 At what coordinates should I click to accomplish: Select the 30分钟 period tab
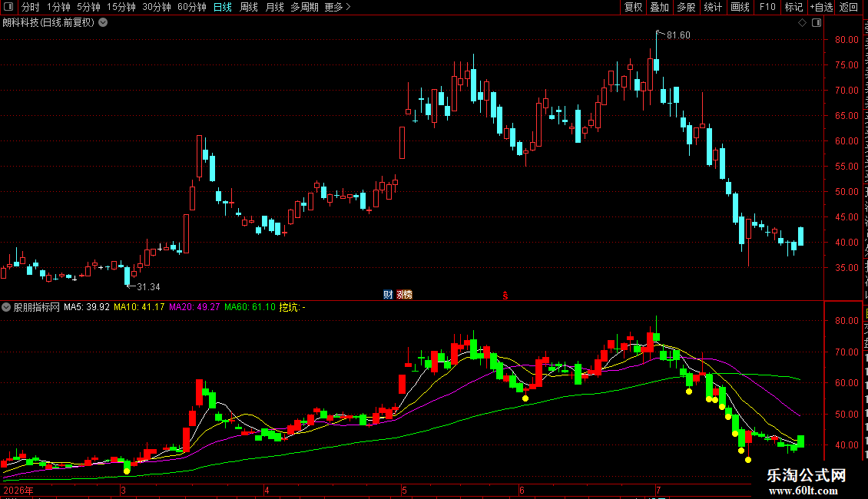coord(157,7)
